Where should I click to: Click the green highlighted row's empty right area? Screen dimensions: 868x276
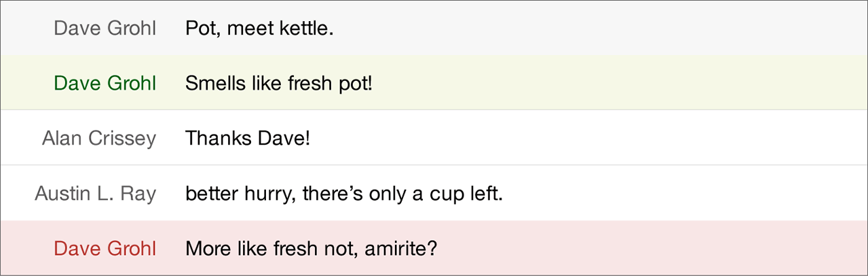[645, 84]
